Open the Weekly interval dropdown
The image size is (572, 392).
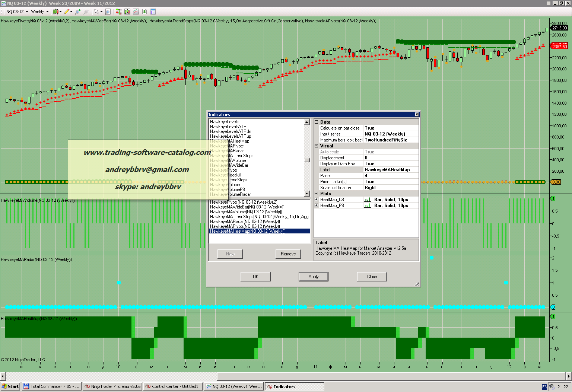[x=39, y=12]
